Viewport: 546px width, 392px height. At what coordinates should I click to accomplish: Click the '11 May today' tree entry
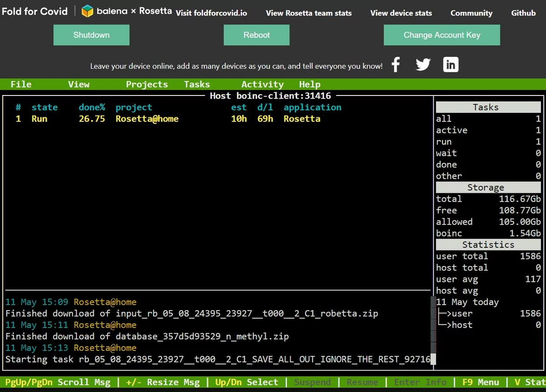pos(468,302)
